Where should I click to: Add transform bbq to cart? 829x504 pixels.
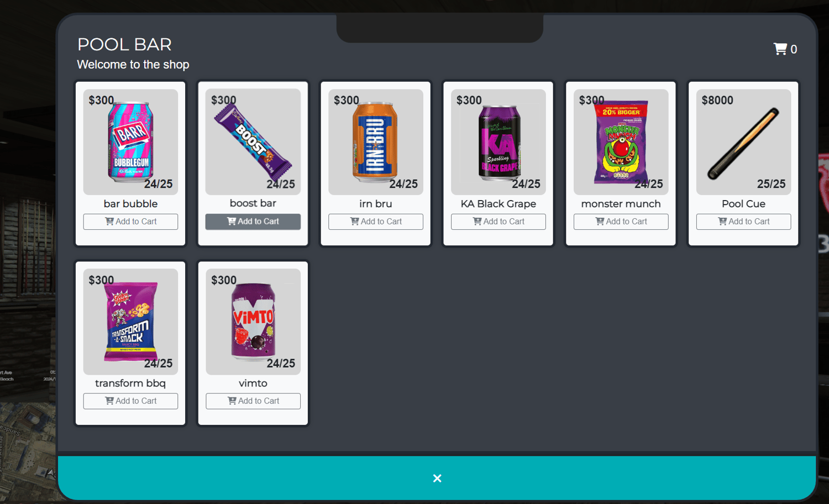(x=130, y=401)
